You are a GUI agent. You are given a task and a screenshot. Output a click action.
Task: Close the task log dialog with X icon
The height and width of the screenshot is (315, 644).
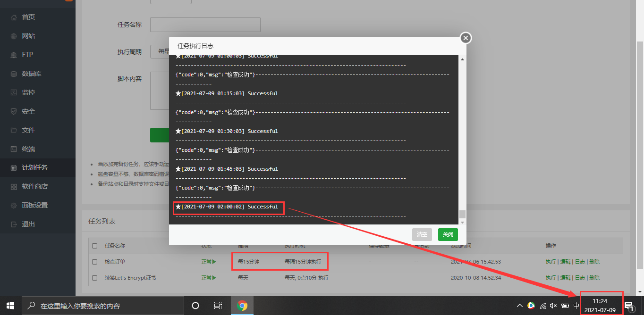(x=466, y=38)
